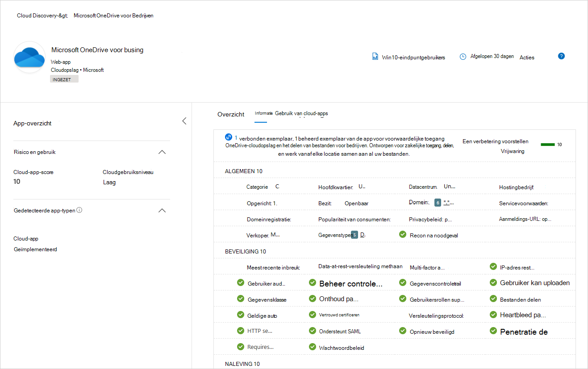Click info icon next to Gedetecteerde app-typen
The image size is (588, 369).
[x=79, y=210]
